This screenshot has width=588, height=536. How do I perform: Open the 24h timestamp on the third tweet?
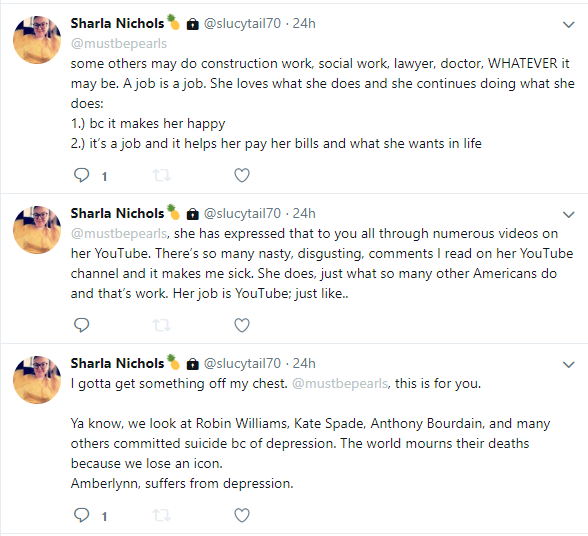[x=304, y=363]
